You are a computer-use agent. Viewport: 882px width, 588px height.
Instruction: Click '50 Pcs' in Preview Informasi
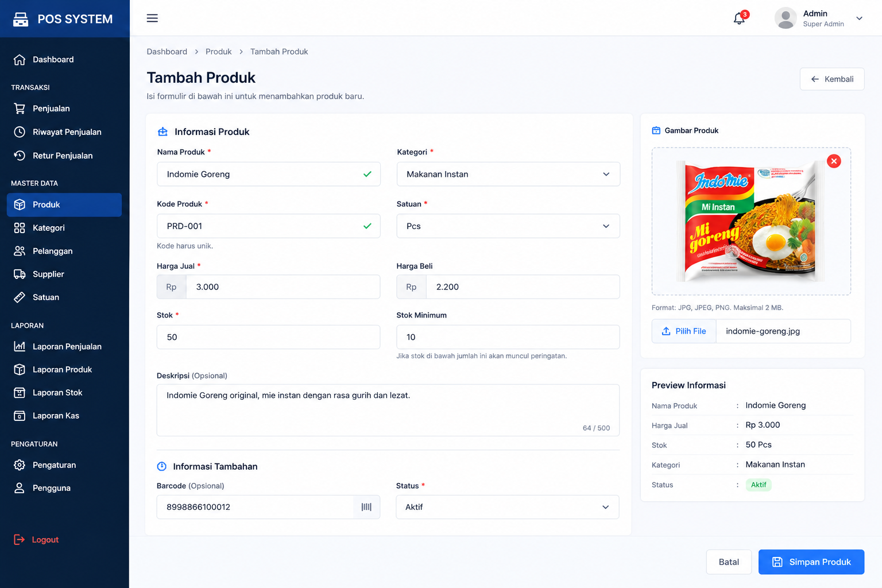click(759, 445)
